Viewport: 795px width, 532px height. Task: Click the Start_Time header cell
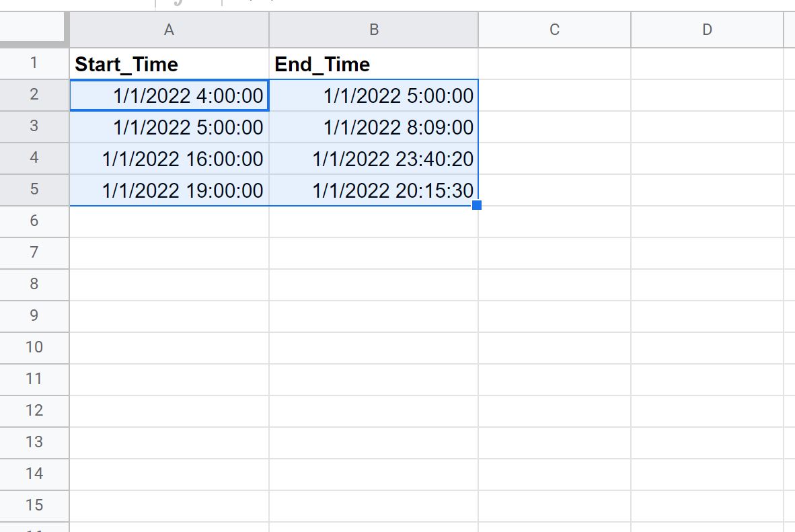(x=169, y=64)
